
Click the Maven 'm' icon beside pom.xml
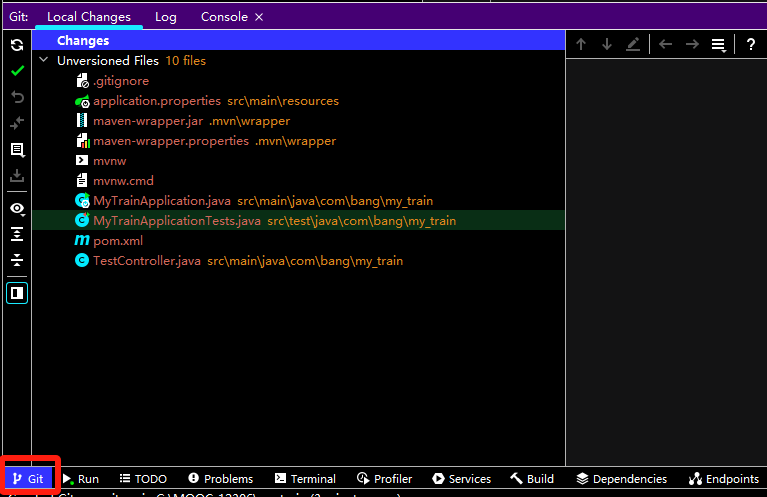tap(82, 240)
